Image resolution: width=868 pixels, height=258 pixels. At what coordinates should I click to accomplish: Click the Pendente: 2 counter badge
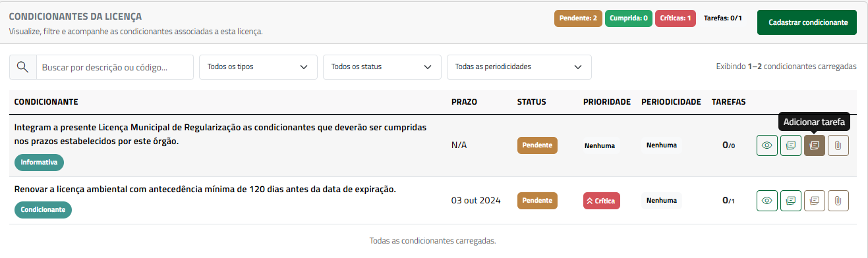coord(578,18)
